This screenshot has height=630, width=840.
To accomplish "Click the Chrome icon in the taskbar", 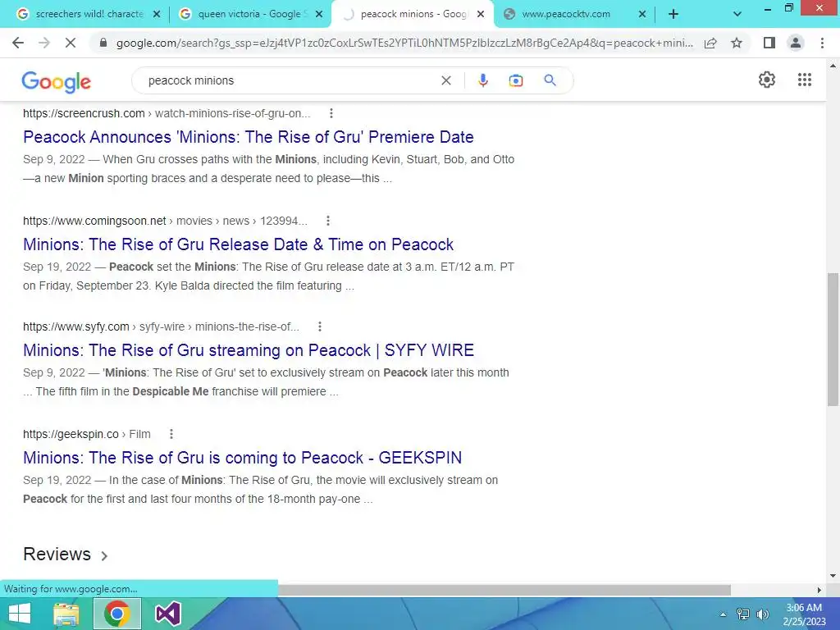I will pyautogui.click(x=117, y=614).
